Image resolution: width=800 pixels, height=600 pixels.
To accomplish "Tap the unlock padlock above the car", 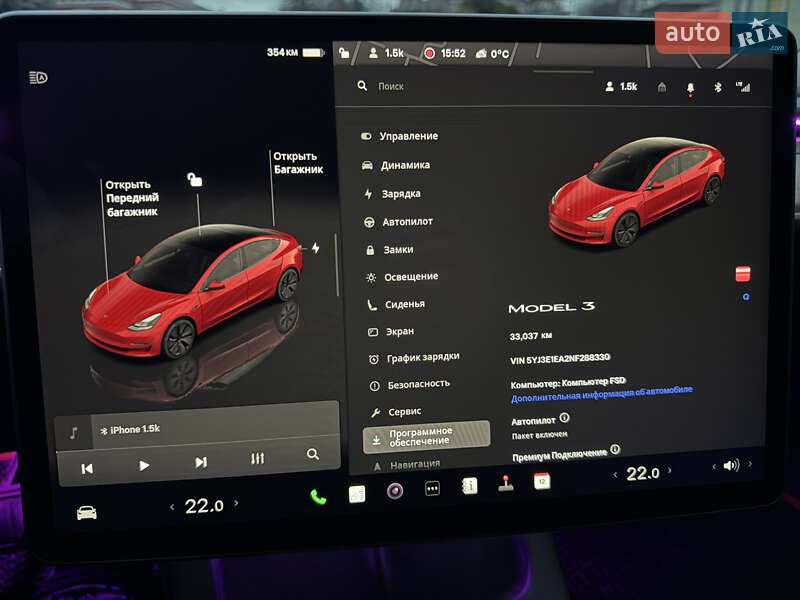I will 194,179.
